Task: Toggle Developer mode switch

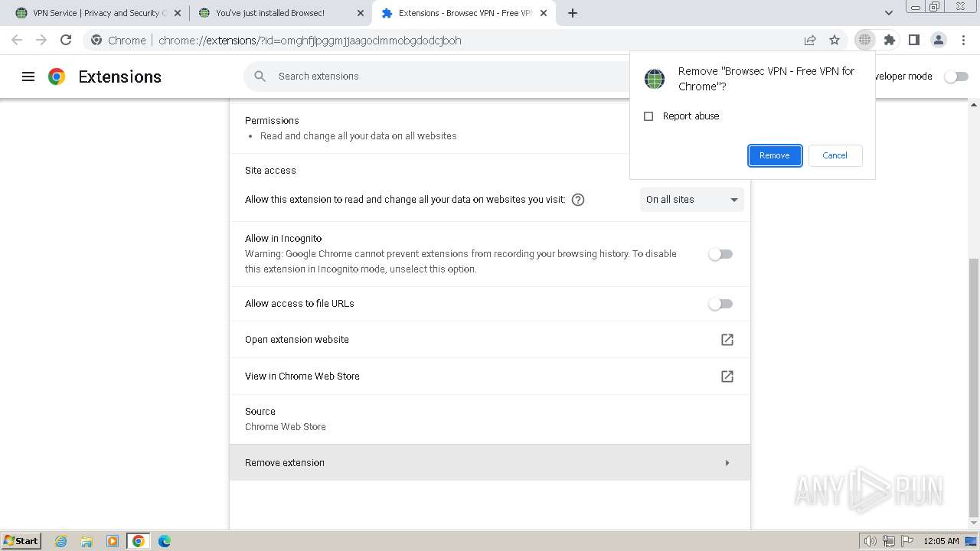Action: (955, 77)
